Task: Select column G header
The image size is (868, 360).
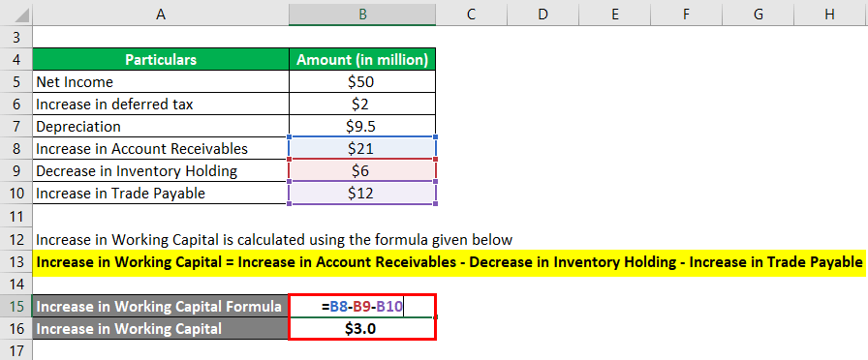Action: point(758,15)
